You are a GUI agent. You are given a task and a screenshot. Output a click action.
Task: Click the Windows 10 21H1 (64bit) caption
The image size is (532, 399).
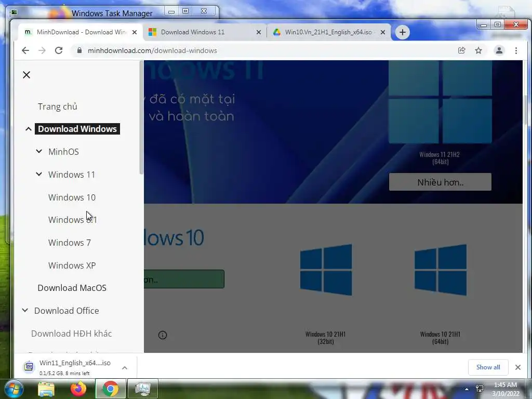(440, 338)
